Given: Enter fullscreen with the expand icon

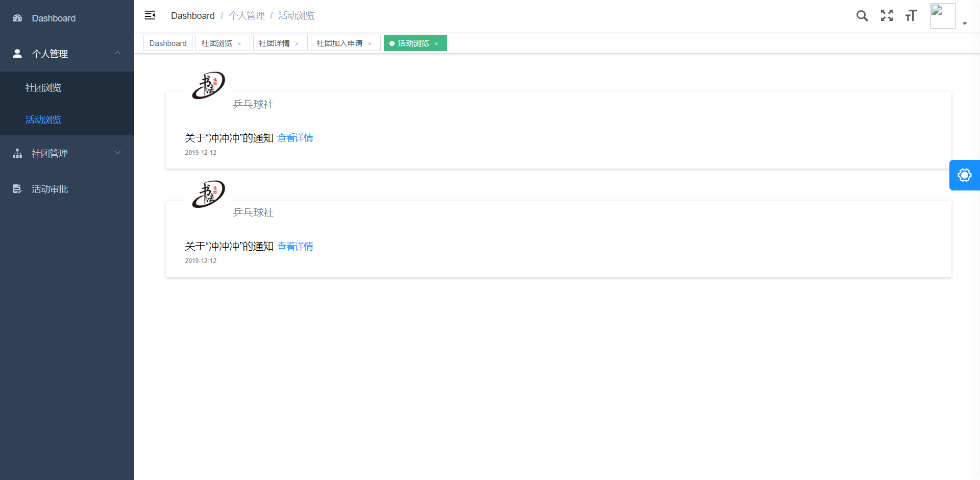Looking at the screenshot, I should point(887,16).
